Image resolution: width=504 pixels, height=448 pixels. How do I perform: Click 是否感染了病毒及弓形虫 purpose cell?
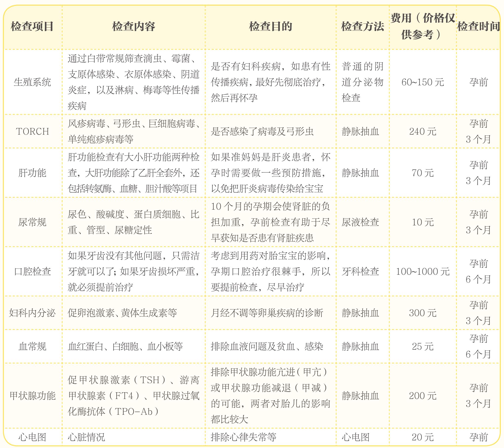[262, 131]
